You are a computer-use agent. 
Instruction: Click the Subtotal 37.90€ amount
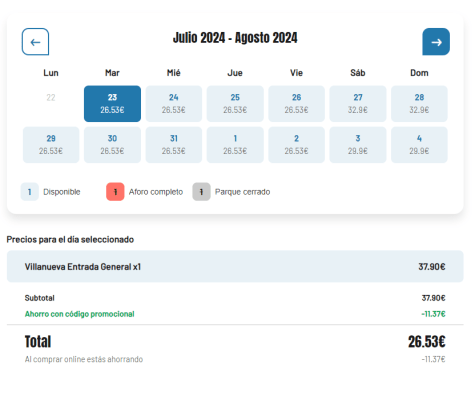coord(433,298)
